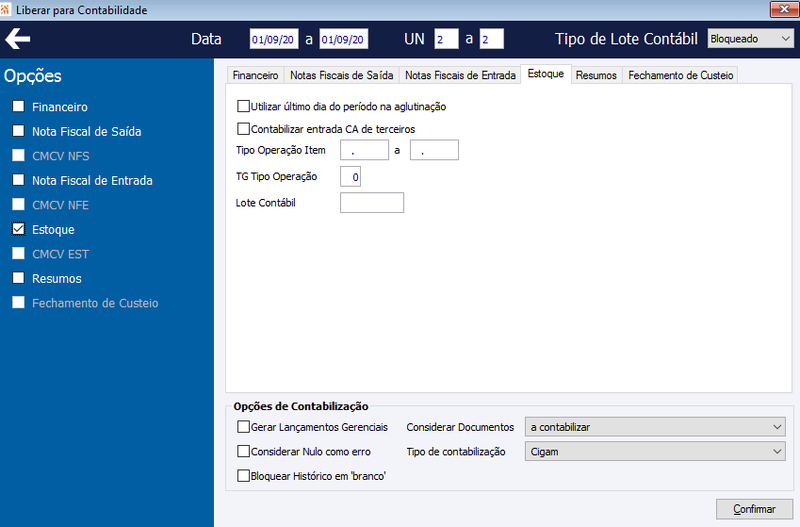Click the ending UN field
The image size is (800, 527).
[491, 39]
